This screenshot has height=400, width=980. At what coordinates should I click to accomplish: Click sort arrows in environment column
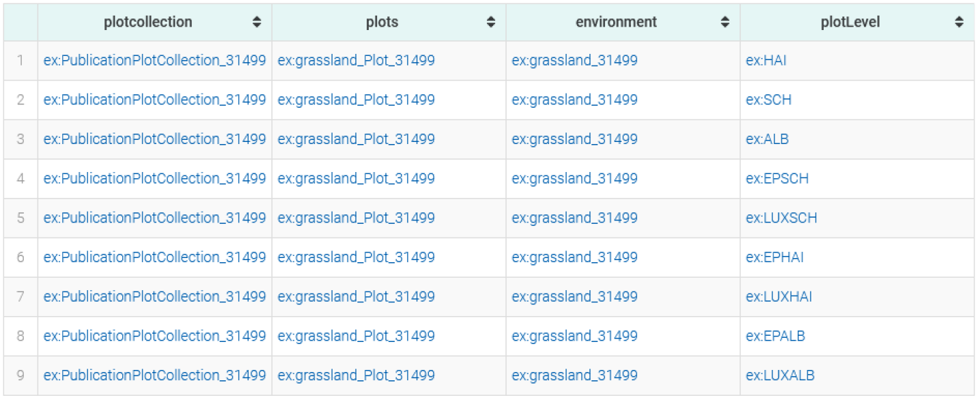(725, 23)
